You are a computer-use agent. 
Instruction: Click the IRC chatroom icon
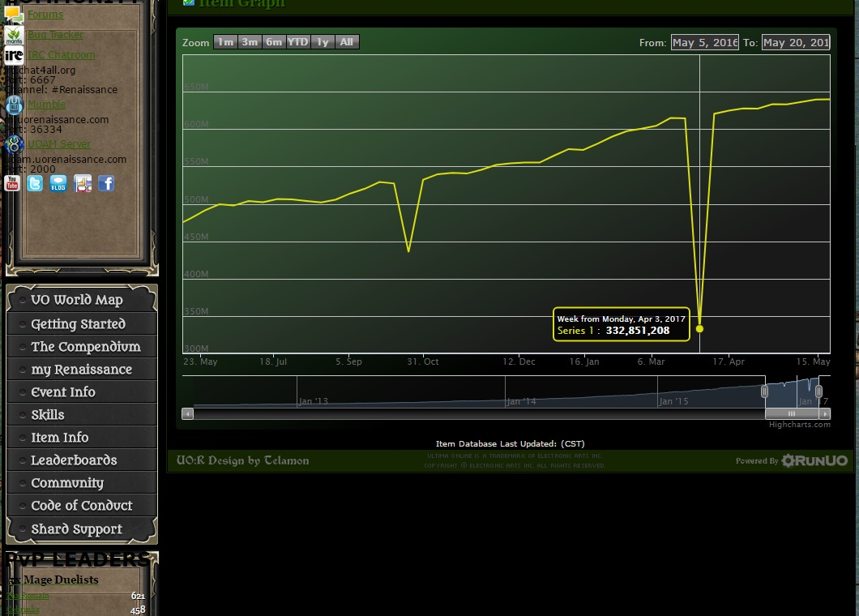point(14,55)
